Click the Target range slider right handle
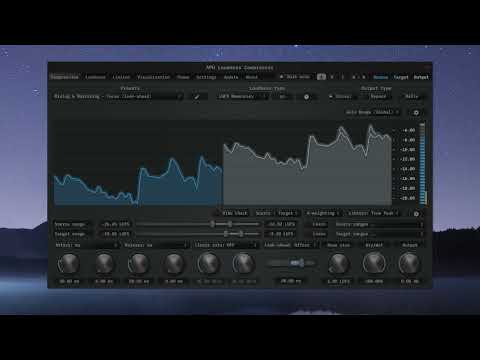The height and width of the screenshot is (360, 480). point(241,234)
